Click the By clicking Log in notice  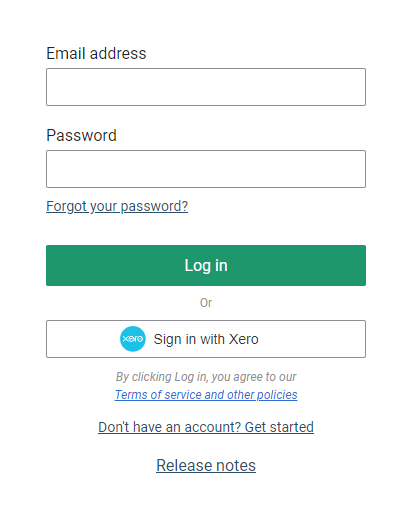coord(206,377)
